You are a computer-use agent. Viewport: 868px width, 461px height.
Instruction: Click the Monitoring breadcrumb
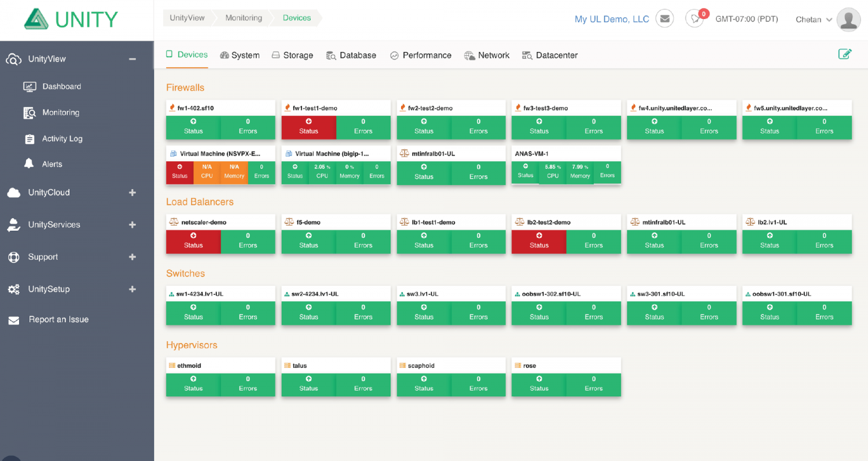(244, 18)
